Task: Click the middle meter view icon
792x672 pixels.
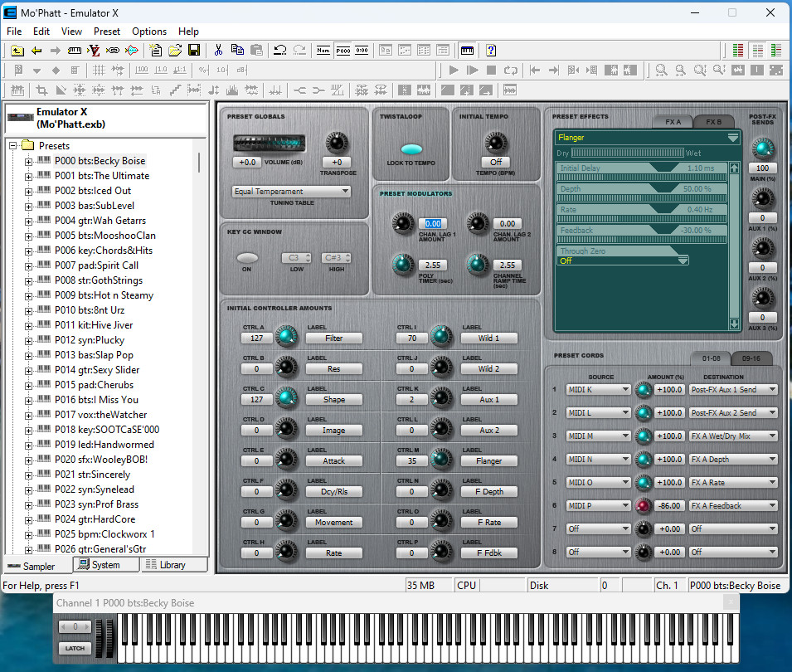Action: [x=758, y=51]
